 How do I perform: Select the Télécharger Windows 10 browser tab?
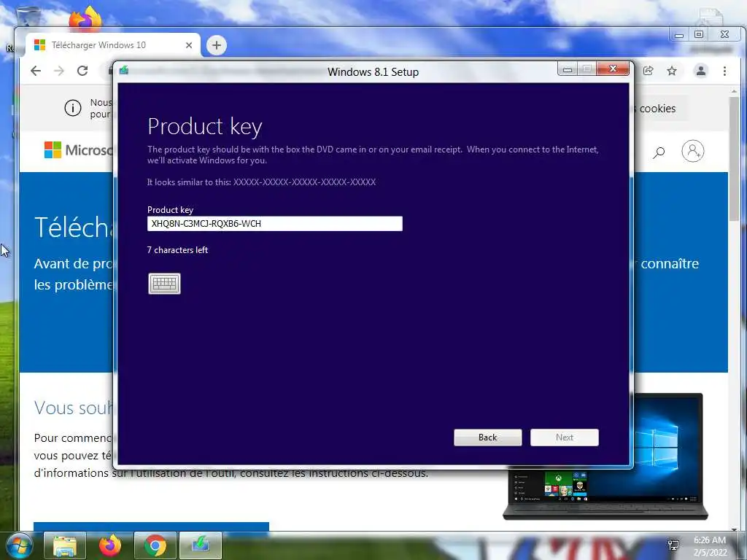point(113,45)
